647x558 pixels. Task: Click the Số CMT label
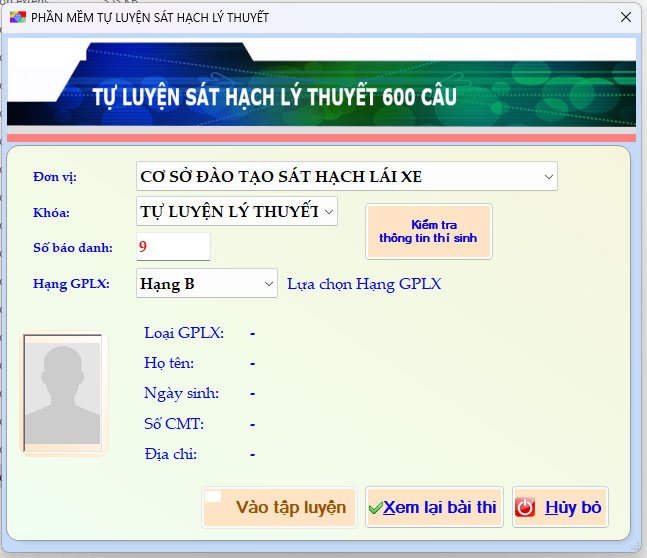[174, 424]
